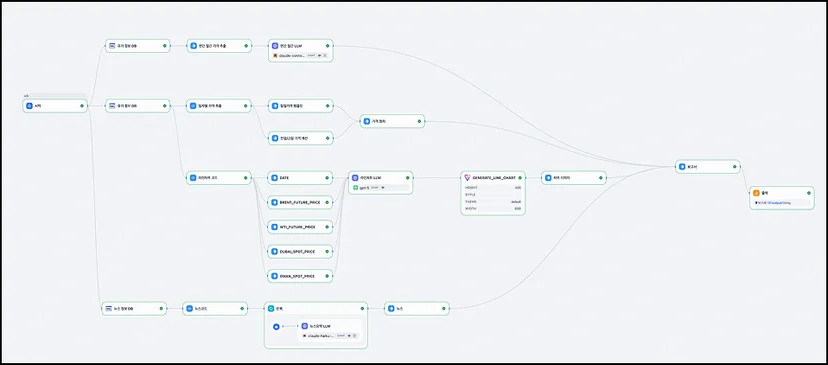828x365 pixels.
Task: Click the green status dot on OMAN_SPOT_PRICE
Action: 327,276
